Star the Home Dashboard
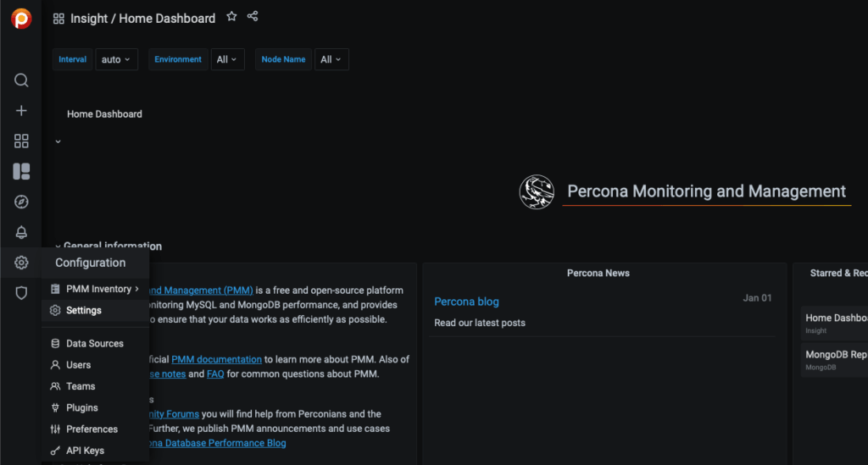The image size is (868, 465). (x=231, y=17)
